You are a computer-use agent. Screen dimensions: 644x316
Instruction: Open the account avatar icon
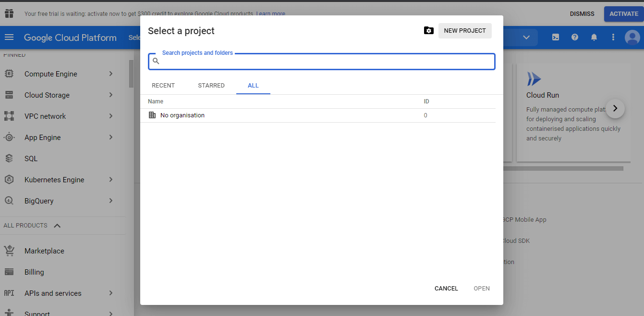point(632,37)
